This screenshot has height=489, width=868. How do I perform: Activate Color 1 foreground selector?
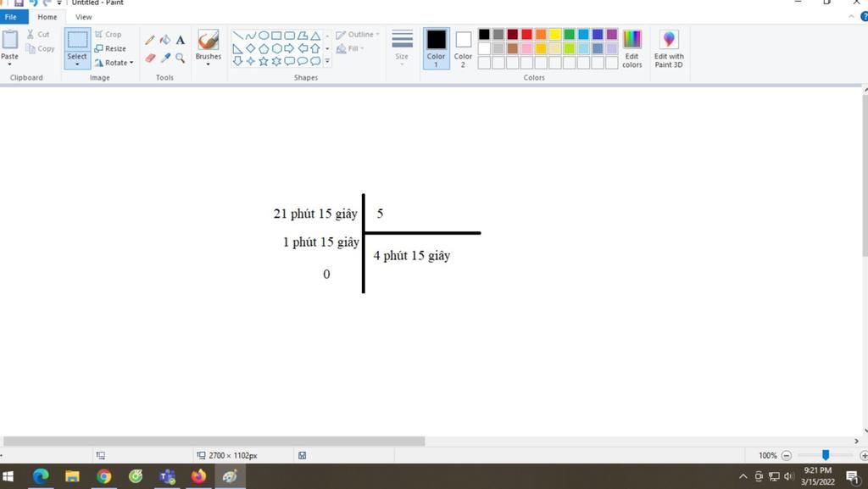(437, 48)
